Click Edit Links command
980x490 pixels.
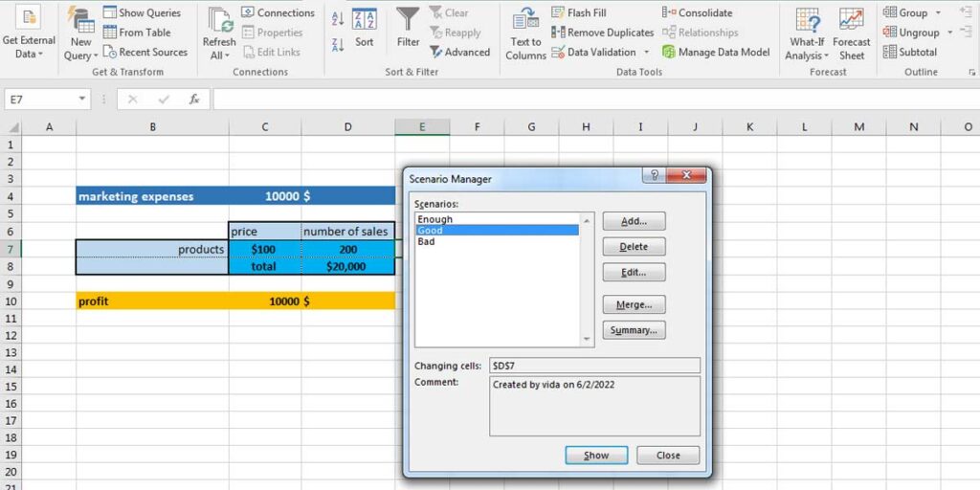tap(271, 53)
